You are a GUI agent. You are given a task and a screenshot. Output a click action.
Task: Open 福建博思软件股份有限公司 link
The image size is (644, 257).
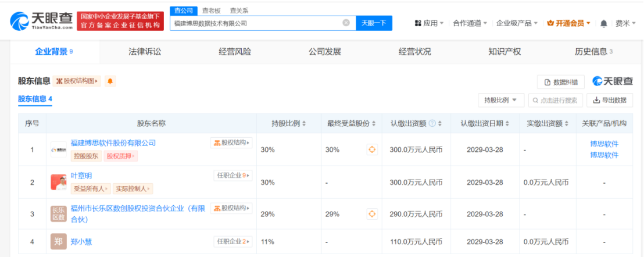tap(113, 142)
